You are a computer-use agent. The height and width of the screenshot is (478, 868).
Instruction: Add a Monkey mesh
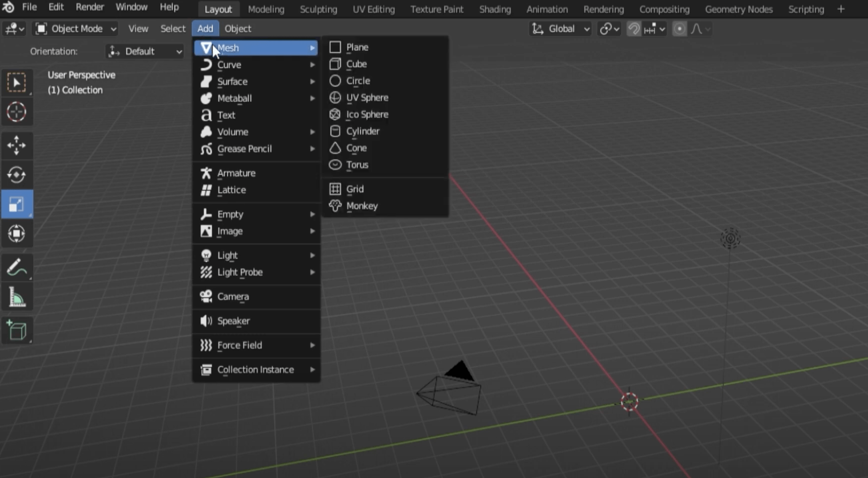(x=362, y=206)
